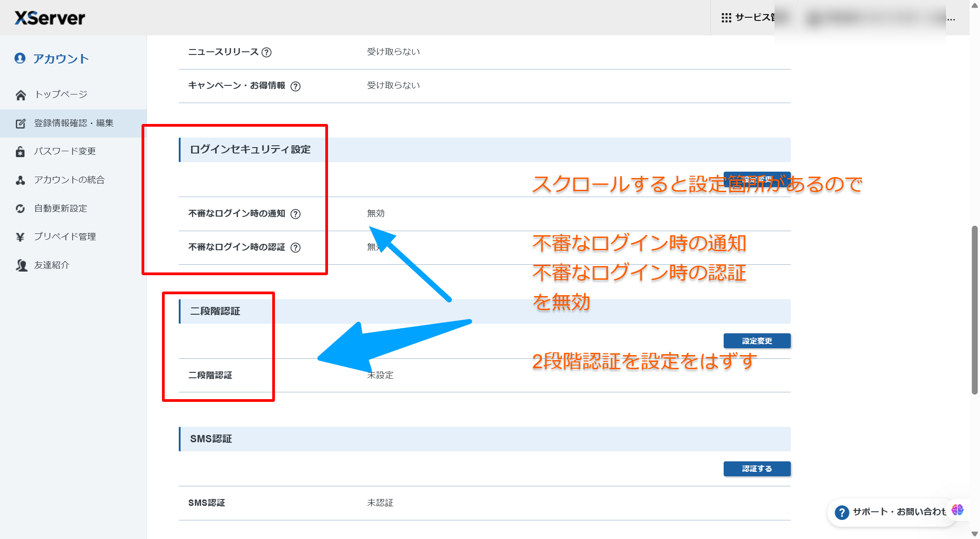Click the question mark support icon
This screenshot has width=980, height=539.
[842, 512]
